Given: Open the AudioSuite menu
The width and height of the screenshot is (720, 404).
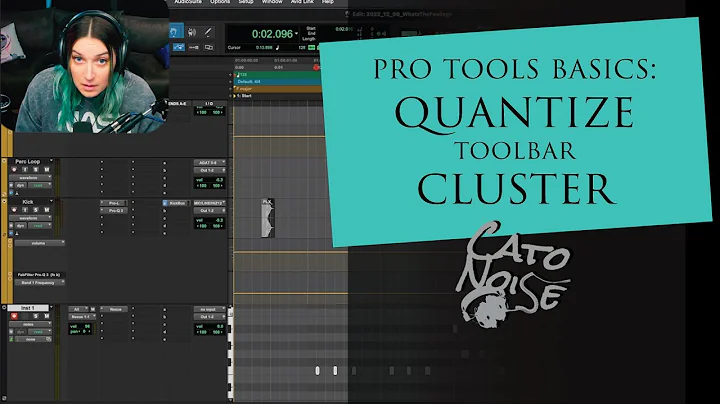Looking at the screenshot, I should pyautogui.click(x=188, y=2).
